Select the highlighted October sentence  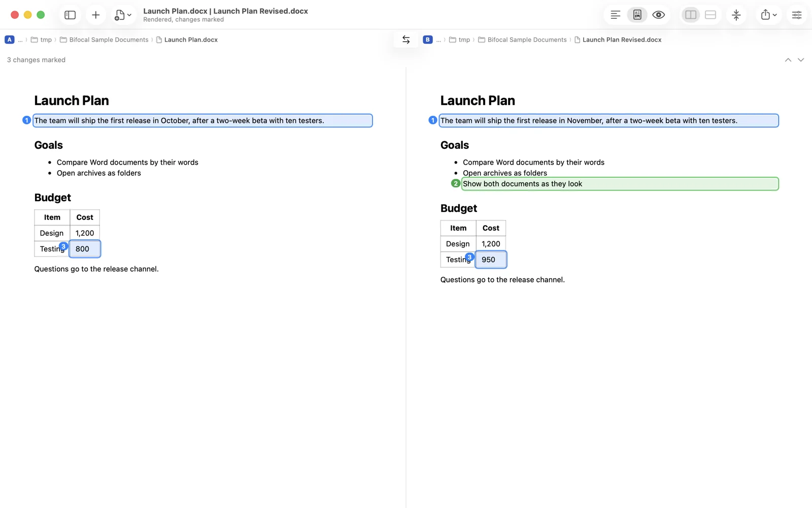tap(202, 120)
